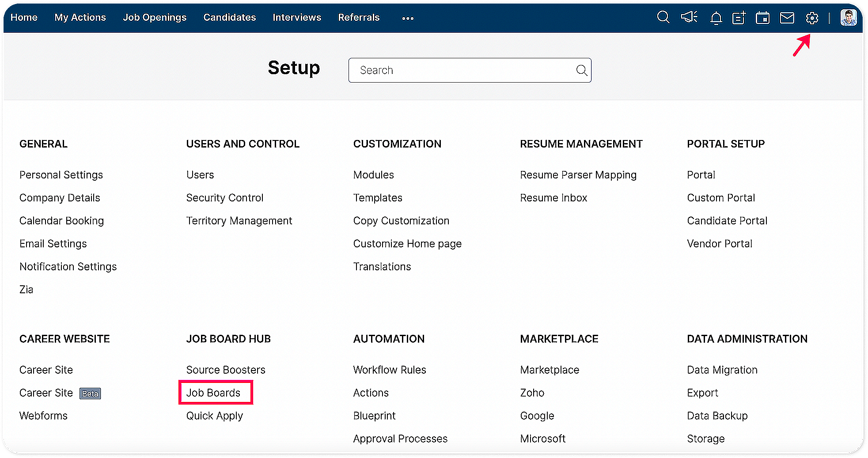Open the mail envelope icon
Screen dimensions: 868x458
787,18
